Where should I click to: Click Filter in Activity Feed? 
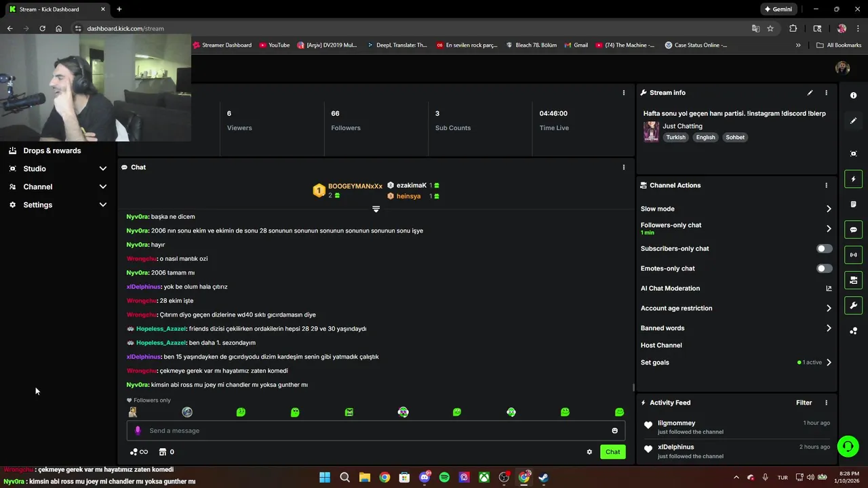click(804, 403)
